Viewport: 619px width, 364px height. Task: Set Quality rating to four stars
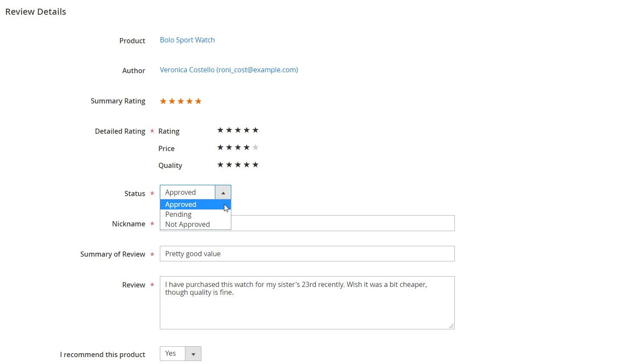coord(246,164)
